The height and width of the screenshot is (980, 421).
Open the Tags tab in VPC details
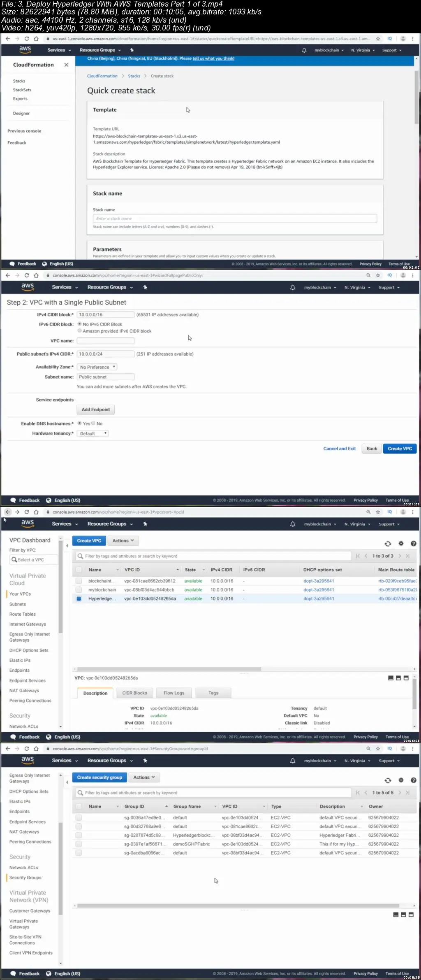coord(213,693)
